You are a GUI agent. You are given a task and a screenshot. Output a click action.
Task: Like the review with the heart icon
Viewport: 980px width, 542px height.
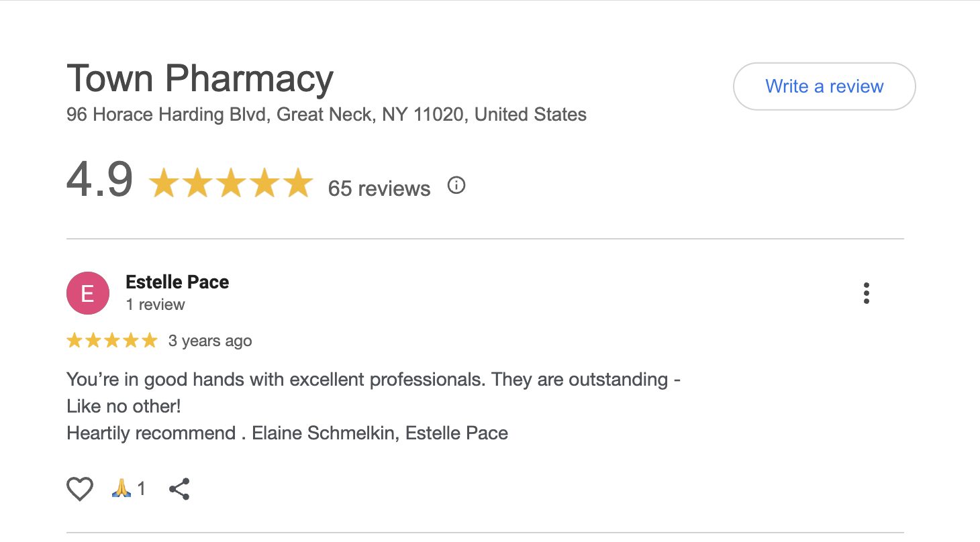[79, 489]
